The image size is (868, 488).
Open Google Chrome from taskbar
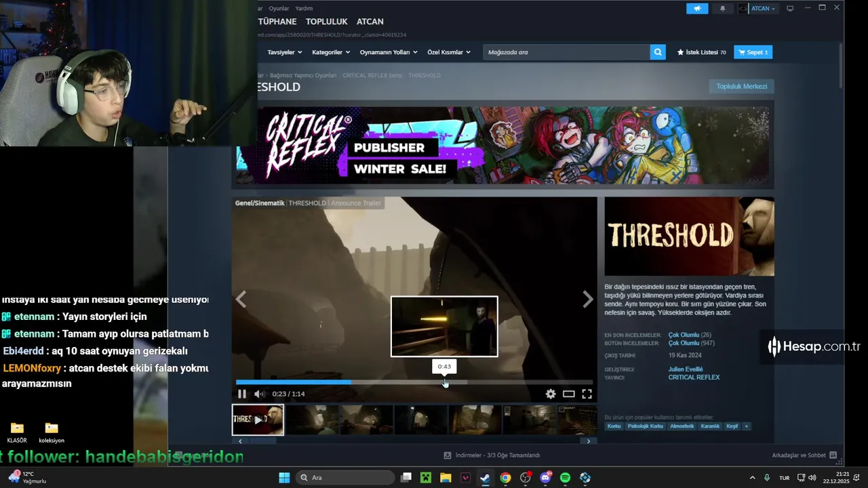coord(505,478)
